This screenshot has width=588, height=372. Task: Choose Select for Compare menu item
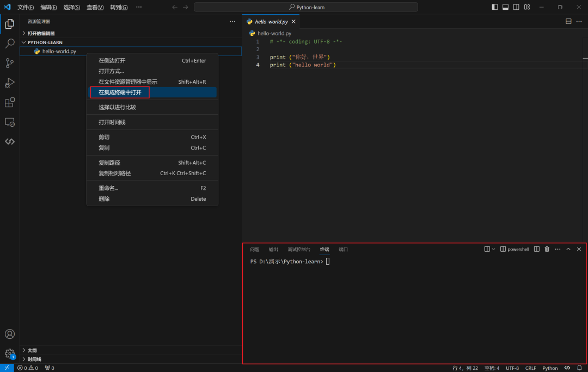tap(152, 107)
